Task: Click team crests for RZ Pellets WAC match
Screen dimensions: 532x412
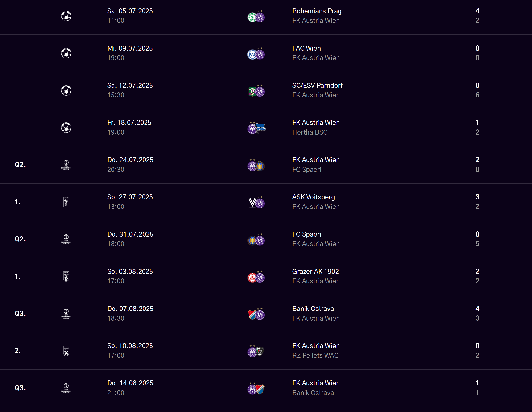Action: coord(256,351)
